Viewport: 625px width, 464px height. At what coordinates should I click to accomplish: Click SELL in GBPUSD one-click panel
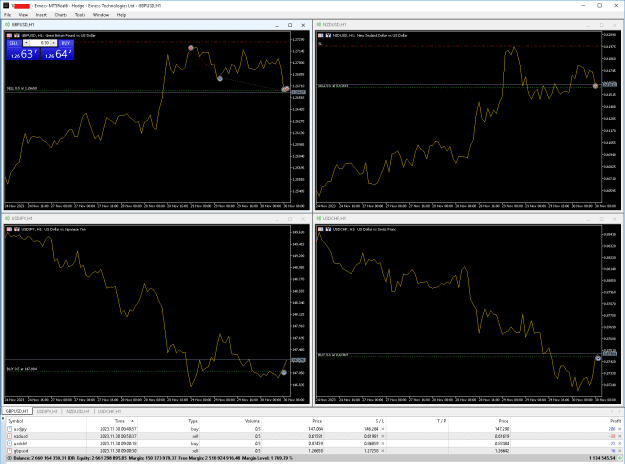pos(14,43)
